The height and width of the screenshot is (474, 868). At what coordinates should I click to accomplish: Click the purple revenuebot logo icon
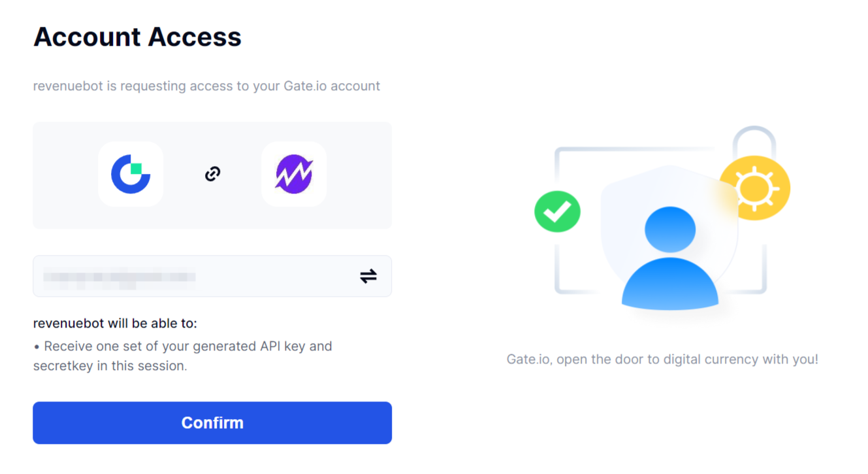pyautogui.click(x=294, y=174)
